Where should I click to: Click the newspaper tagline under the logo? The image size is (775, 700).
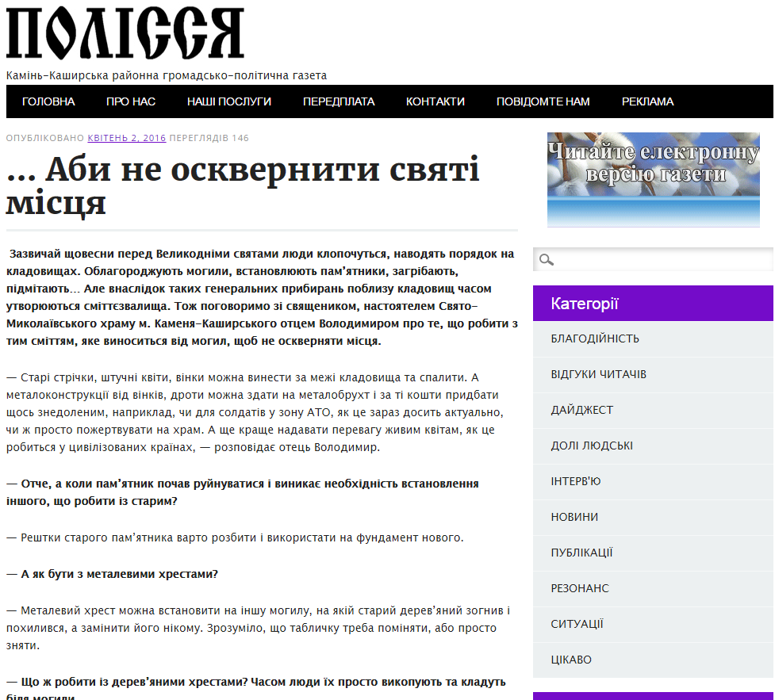click(x=167, y=75)
